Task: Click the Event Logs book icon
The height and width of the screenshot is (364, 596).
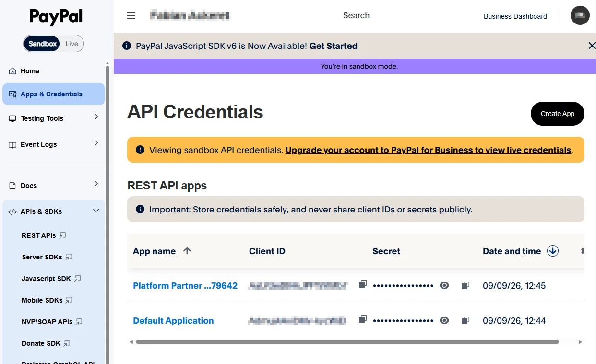Action: point(12,144)
